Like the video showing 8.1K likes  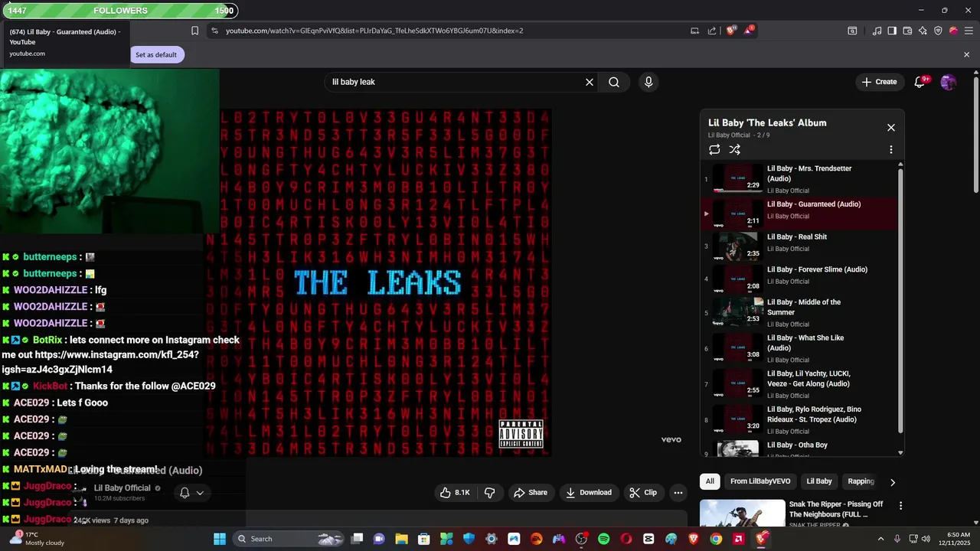455,493
